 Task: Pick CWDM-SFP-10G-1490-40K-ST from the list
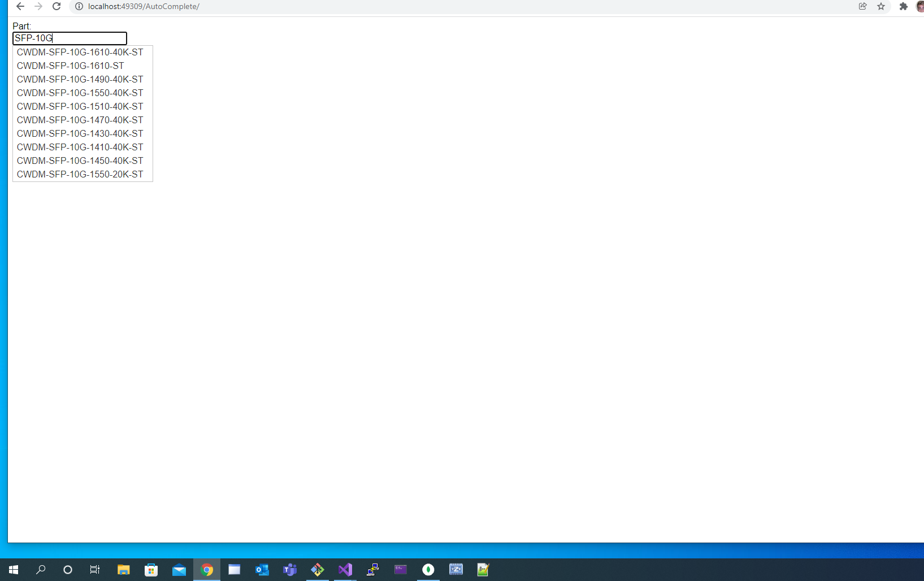click(x=80, y=79)
